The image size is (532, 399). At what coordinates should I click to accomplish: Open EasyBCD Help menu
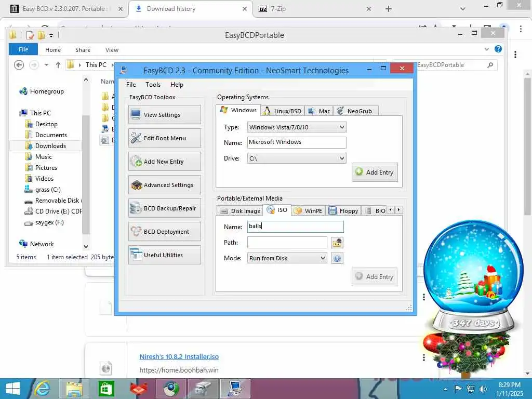(177, 85)
